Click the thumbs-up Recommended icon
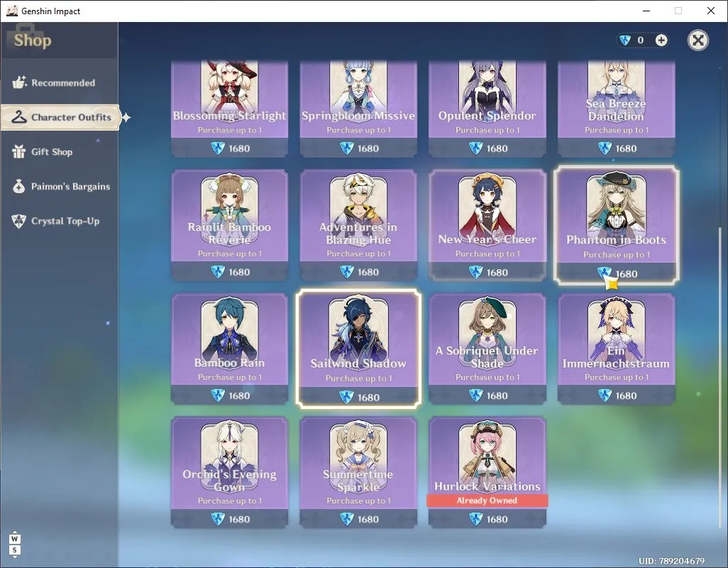The width and height of the screenshot is (728, 568). 19,82
